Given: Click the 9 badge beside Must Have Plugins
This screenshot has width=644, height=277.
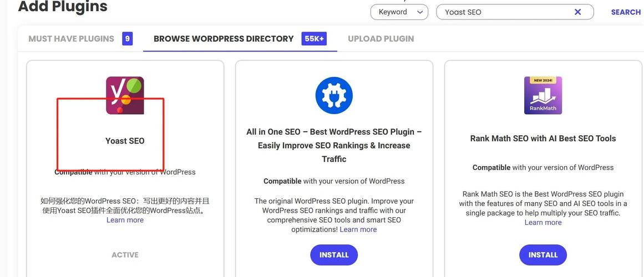Looking at the screenshot, I should [128, 39].
